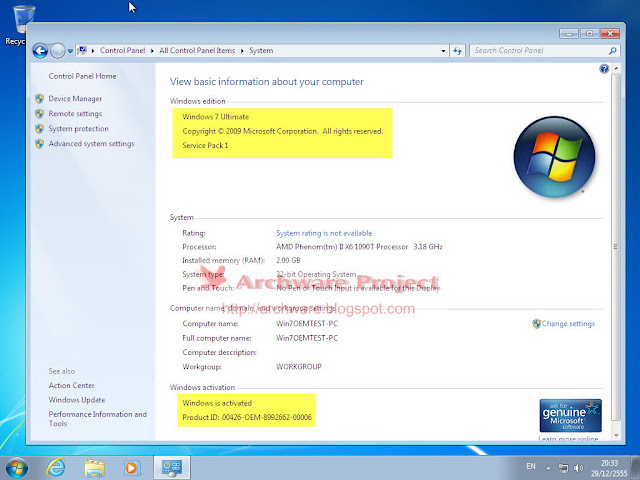Expand the address bar history dropdown
The width and height of the screenshot is (640, 480).
443,51
